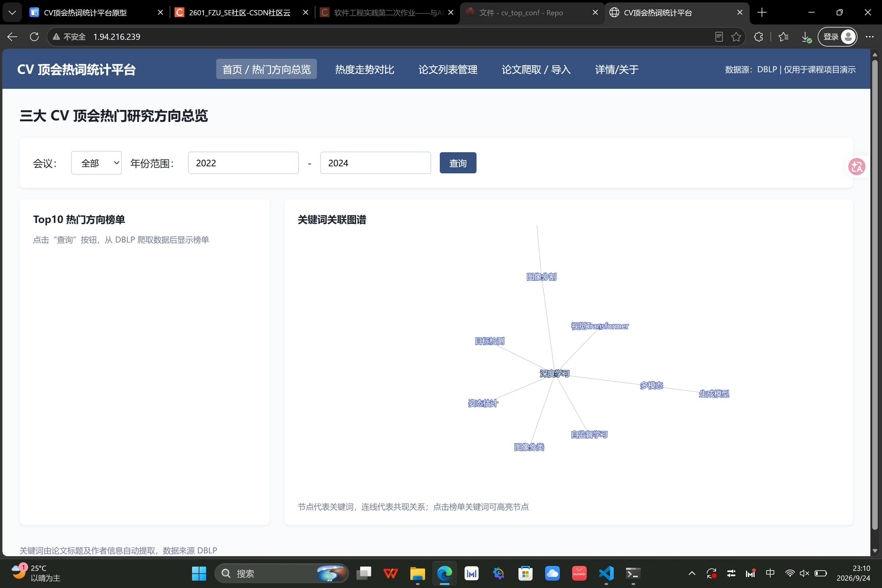This screenshot has width=882, height=588.
Task: Open the browser extensions puzzle icon
Action: click(x=758, y=37)
